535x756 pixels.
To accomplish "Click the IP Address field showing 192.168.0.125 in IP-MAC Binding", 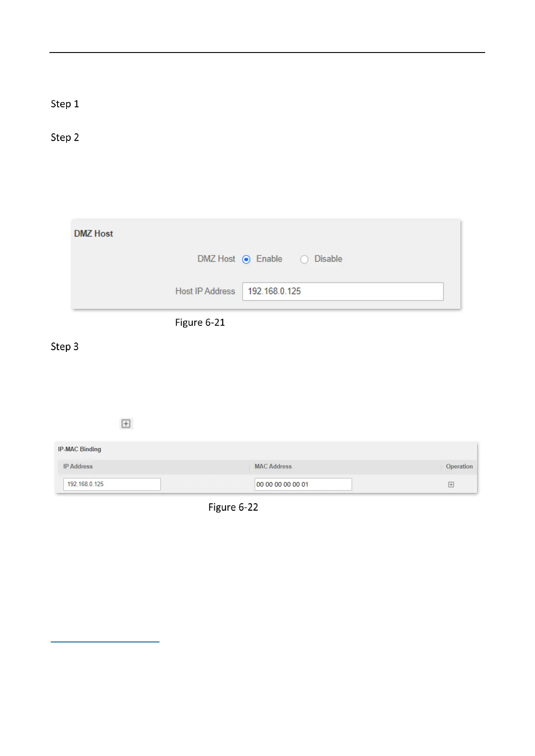I will (112, 484).
